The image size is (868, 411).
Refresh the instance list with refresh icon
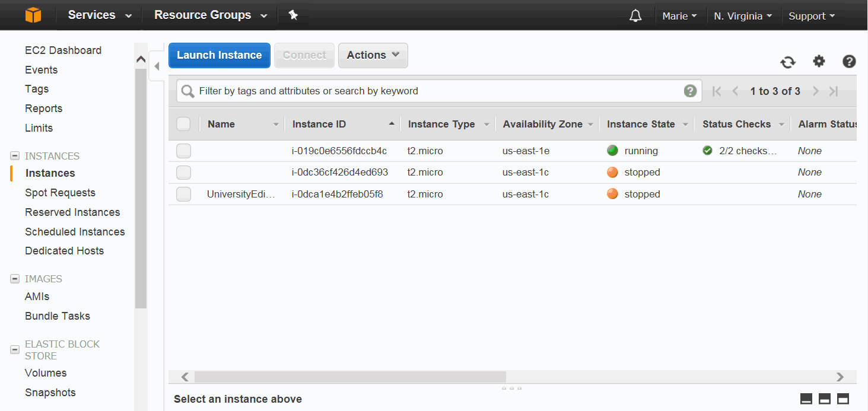point(788,62)
